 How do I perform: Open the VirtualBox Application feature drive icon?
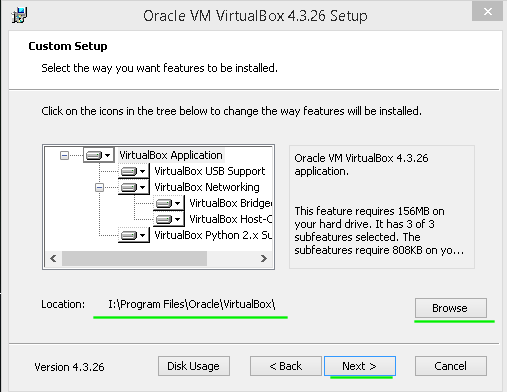[x=98, y=155]
